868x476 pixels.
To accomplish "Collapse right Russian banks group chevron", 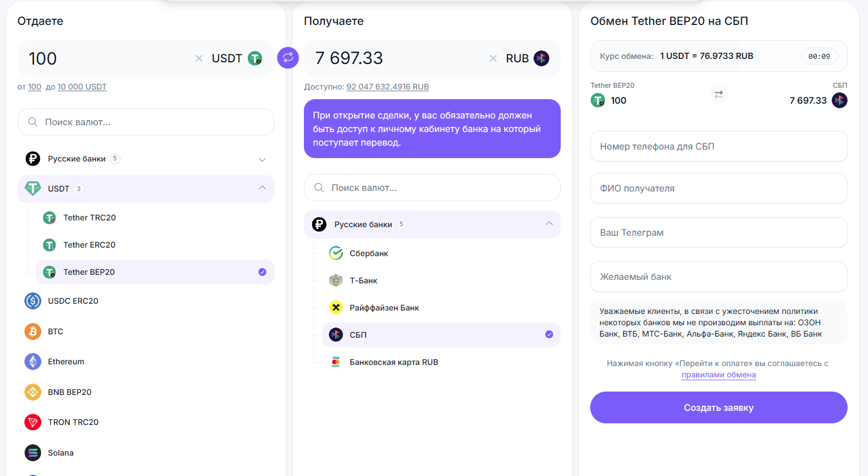I will pyautogui.click(x=549, y=224).
